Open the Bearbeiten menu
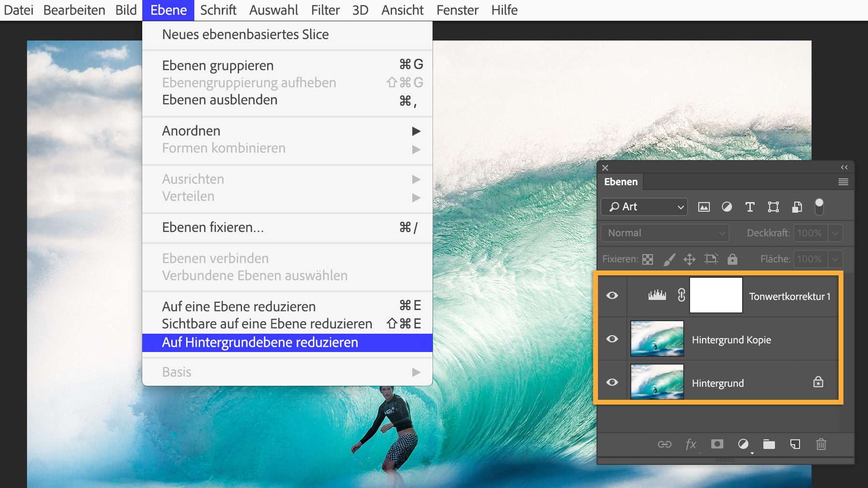Viewport: 868px width, 488px height. [74, 10]
